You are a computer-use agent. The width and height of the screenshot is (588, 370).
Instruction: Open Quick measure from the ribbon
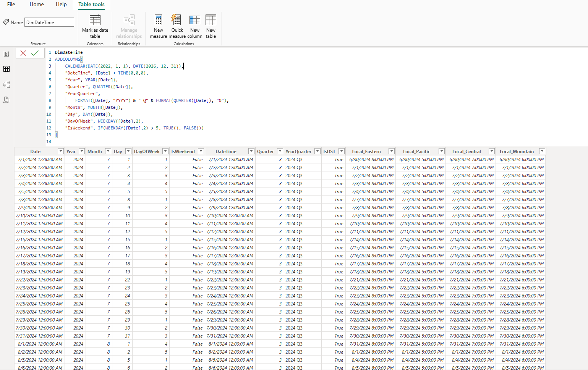[177, 20]
